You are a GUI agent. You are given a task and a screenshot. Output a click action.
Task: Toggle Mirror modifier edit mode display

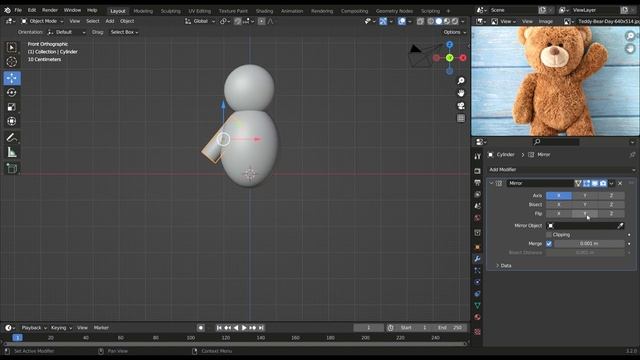pyautogui.click(x=587, y=184)
